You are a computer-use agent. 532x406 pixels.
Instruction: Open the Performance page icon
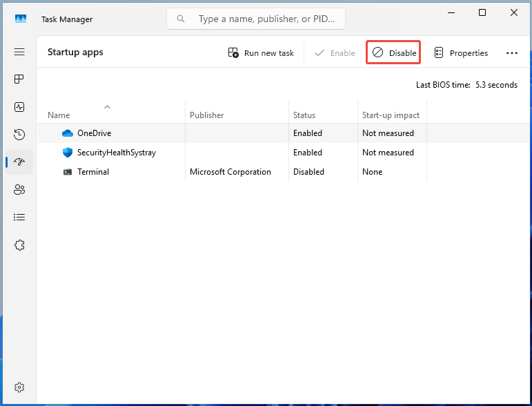[19, 107]
